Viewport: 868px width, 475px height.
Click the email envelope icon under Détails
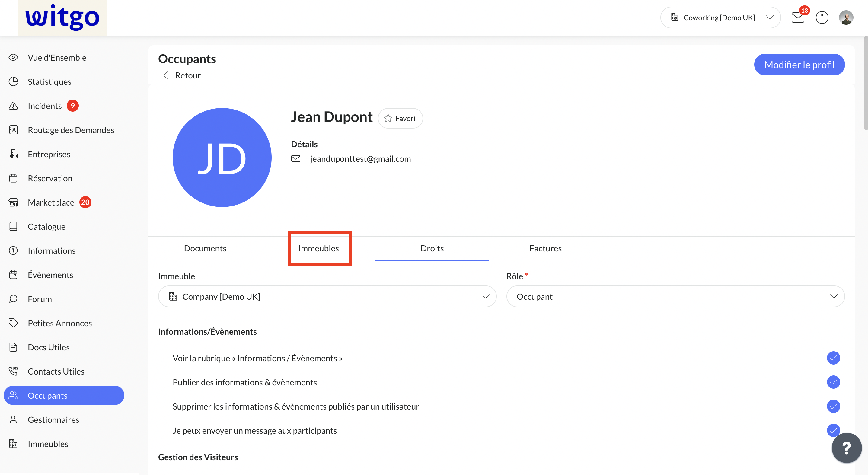click(x=295, y=159)
